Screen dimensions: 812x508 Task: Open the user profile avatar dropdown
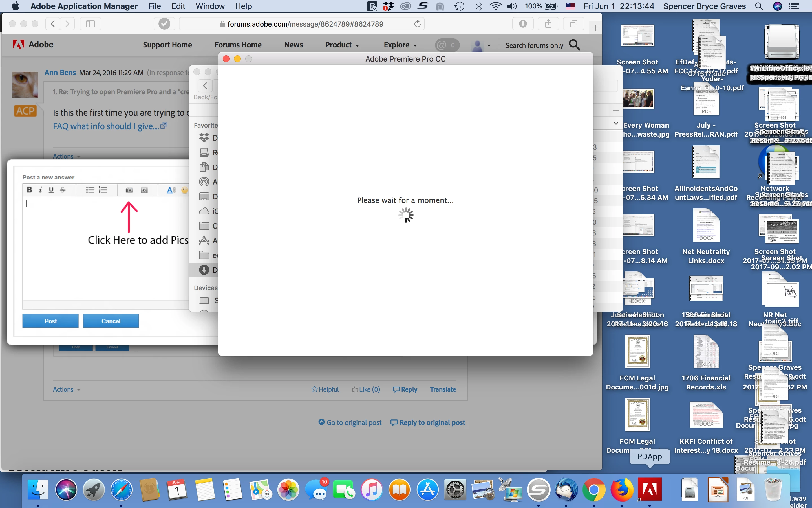click(481, 45)
